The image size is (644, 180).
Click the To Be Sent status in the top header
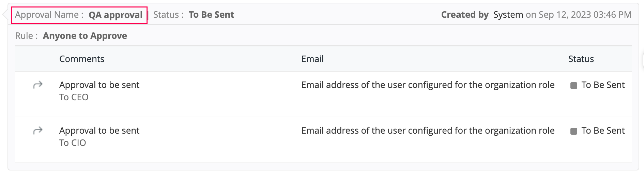(211, 15)
